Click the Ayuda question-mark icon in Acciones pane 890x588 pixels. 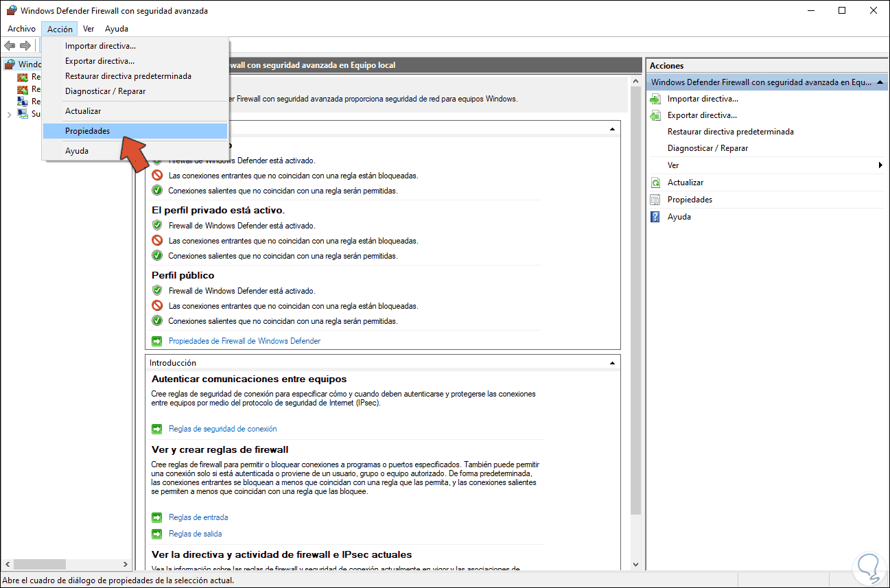[655, 217]
